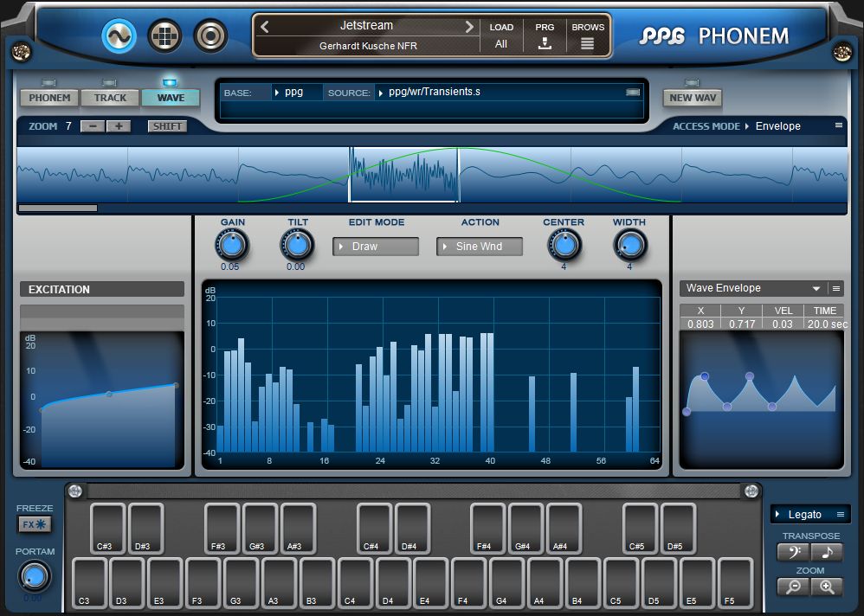The height and width of the screenshot is (616, 864).
Task: Click the PRG save program icon
Action: [545, 43]
